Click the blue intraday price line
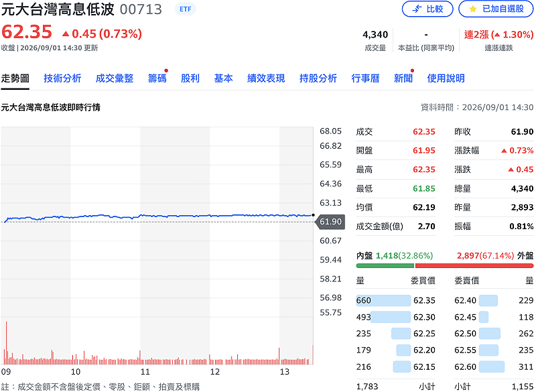Screen dimensions: 536x392 click(x=157, y=216)
